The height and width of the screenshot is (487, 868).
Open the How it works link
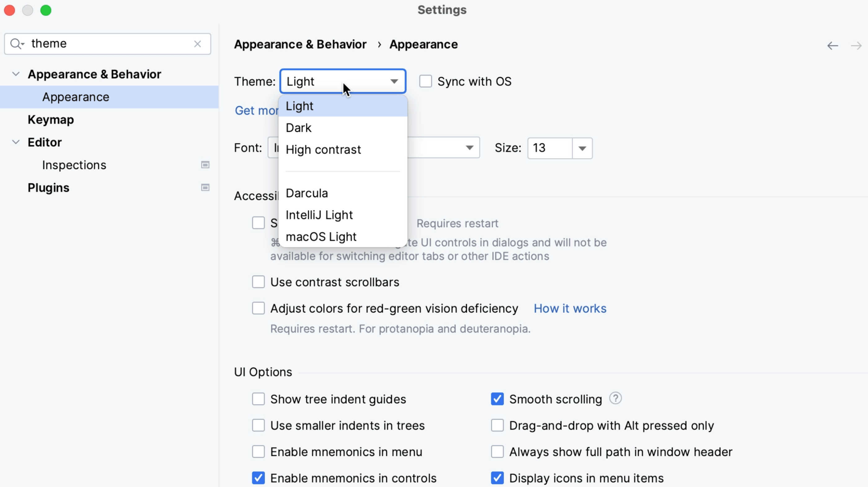(570, 308)
